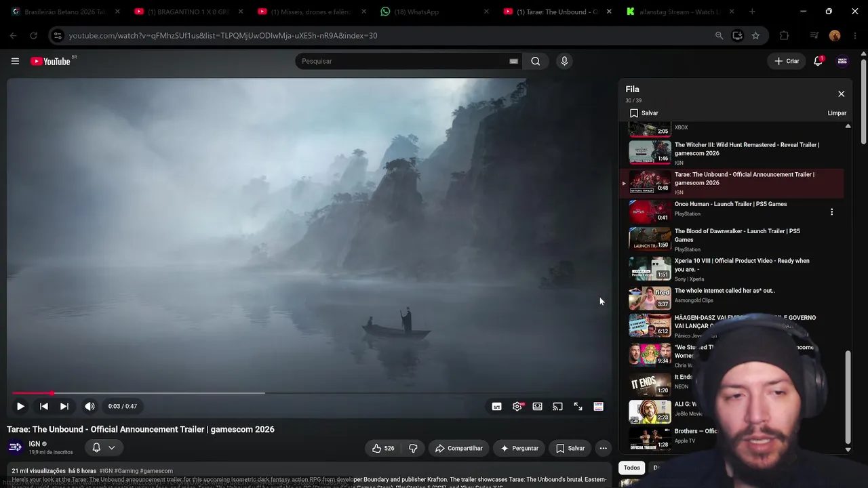This screenshot has height=488, width=868.
Task: Bookmark this page with star
Action: pyautogui.click(x=755, y=35)
